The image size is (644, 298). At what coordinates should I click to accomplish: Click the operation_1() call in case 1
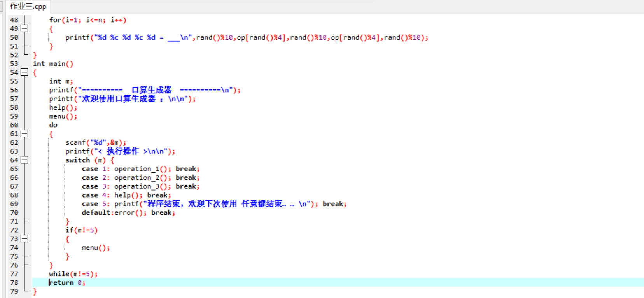(143, 169)
